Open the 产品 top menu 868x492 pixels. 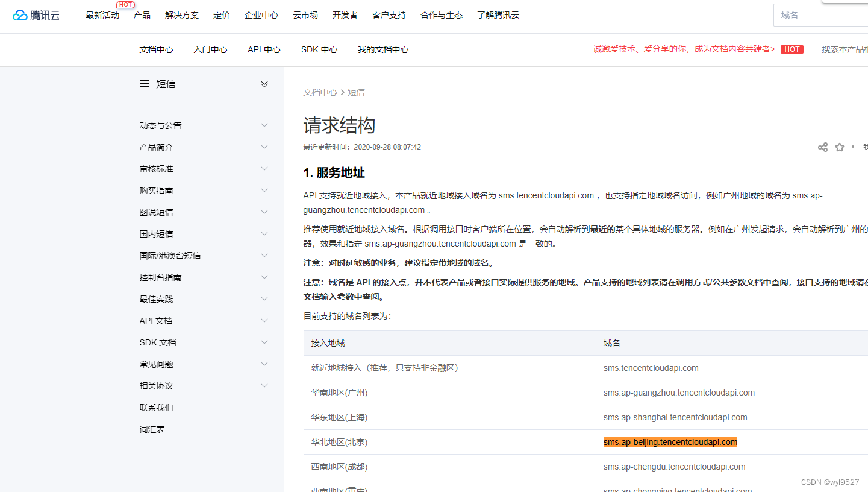142,15
